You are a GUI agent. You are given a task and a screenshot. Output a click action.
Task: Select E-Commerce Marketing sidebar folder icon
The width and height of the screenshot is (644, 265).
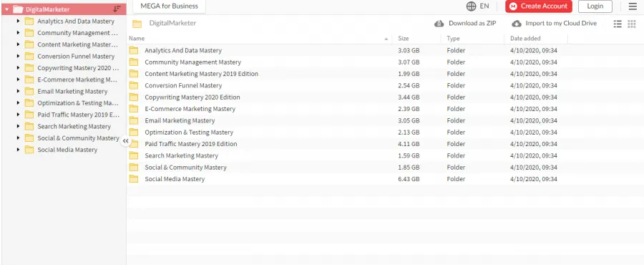click(29, 79)
